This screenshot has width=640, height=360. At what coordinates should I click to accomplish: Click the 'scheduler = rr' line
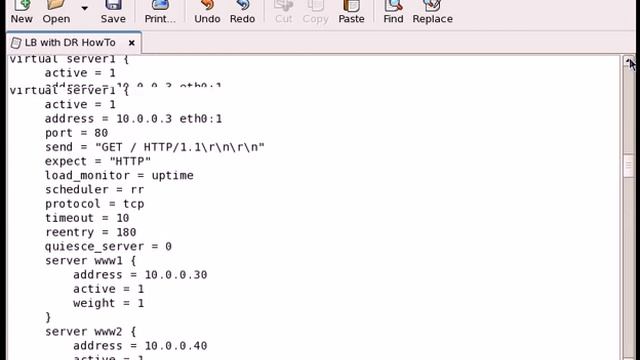94,190
